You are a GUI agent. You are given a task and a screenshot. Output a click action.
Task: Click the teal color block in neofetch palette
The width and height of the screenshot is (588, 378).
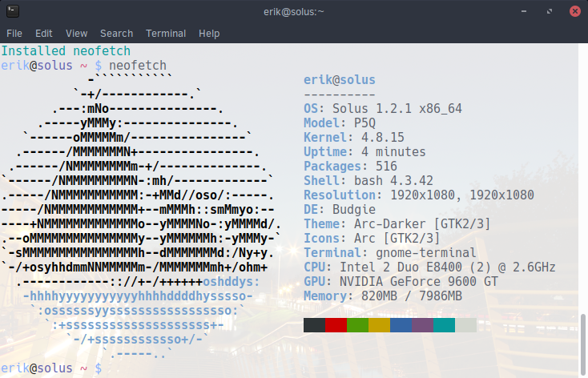point(444,325)
